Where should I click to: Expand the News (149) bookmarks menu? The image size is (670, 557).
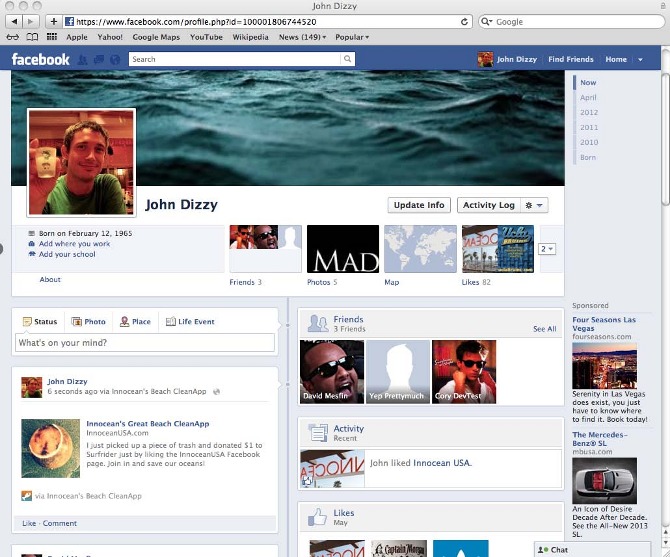pos(302,37)
